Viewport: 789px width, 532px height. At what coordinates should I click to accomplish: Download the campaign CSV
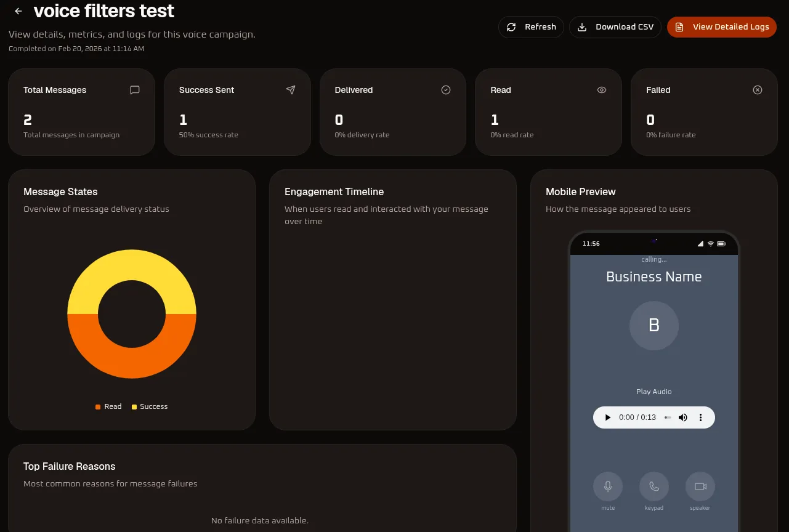click(x=615, y=27)
